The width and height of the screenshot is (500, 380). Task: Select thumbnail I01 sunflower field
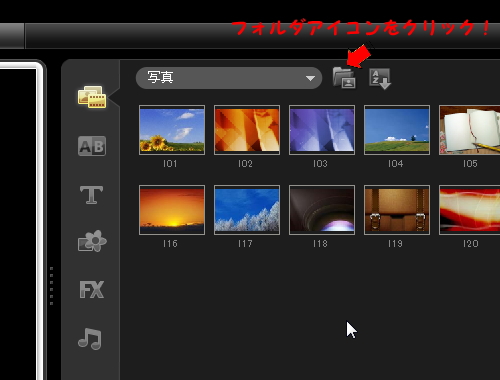[172, 130]
